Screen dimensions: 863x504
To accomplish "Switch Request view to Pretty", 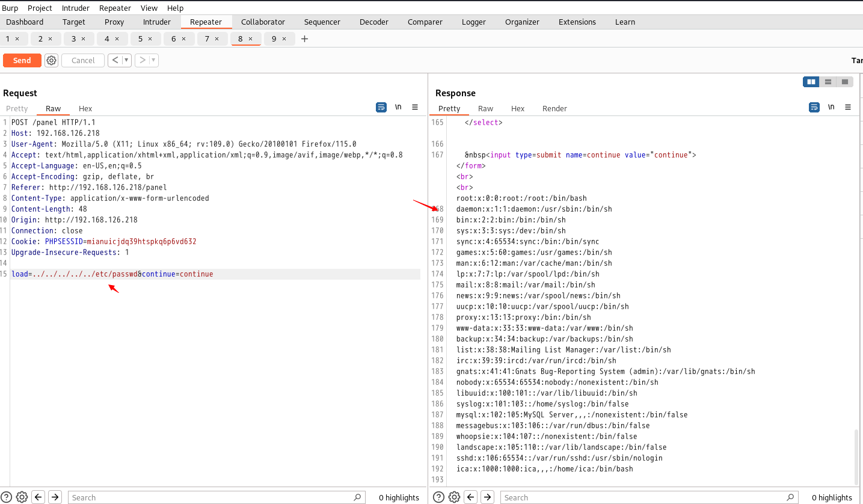I will [x=17, y=108].
